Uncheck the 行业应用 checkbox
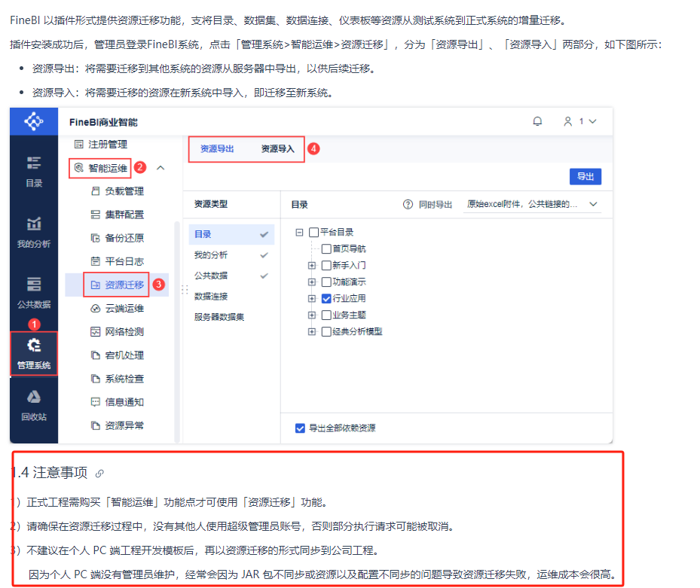The height and width of the screenshot is (588, 700). pyautogui.click(x=326, y=298)
